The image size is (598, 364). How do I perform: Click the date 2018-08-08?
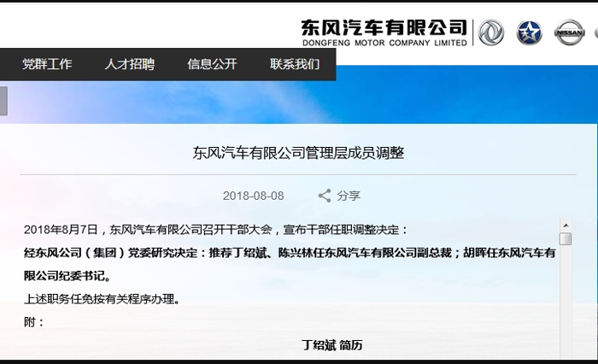pos(253,196)
